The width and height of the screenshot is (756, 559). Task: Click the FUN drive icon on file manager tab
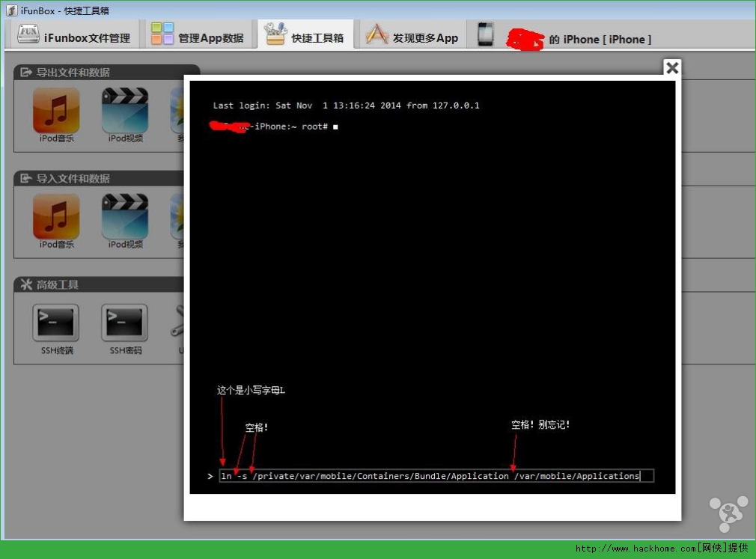28,33
